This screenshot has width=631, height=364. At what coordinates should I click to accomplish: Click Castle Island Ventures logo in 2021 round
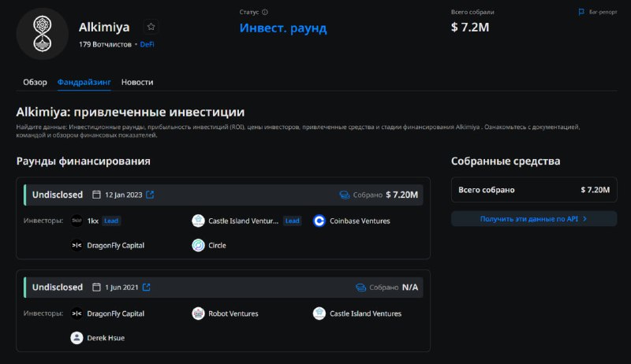point(319,314)
